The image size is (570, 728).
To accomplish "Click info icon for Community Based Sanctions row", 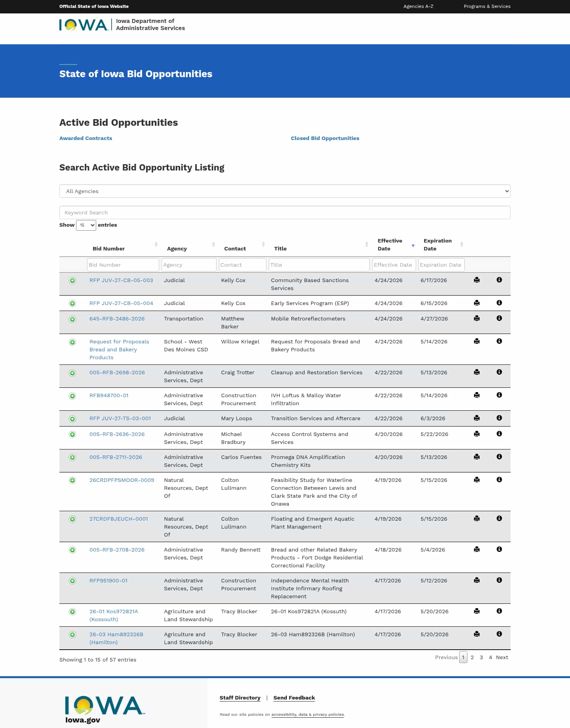I will coord(499,280).
